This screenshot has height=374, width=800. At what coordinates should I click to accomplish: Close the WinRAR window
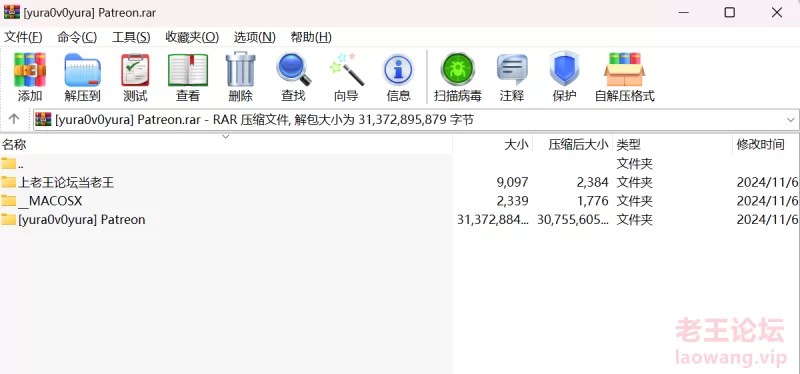tap(777, 13)
